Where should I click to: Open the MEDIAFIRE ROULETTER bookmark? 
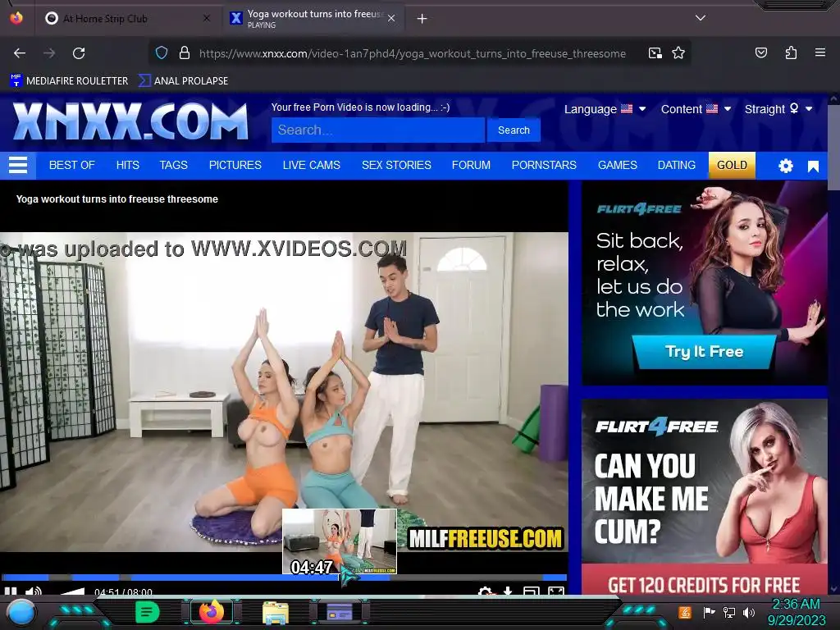69,81
